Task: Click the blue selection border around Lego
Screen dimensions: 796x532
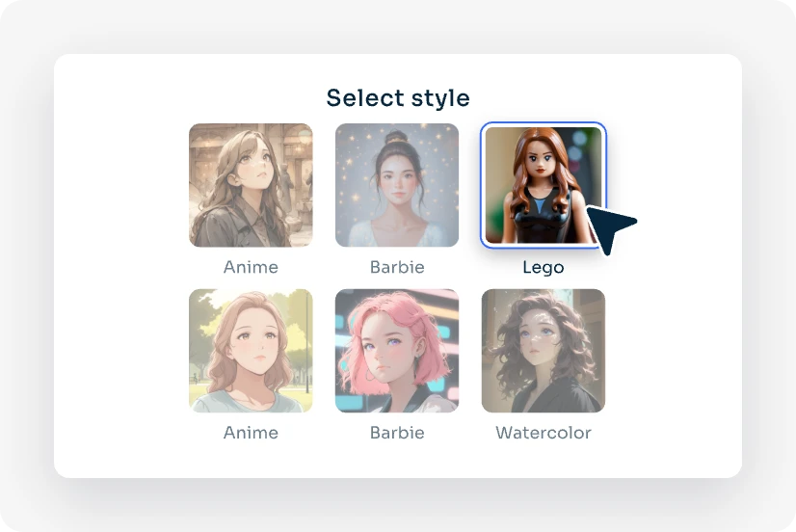Action: click(x=481, y=185)
